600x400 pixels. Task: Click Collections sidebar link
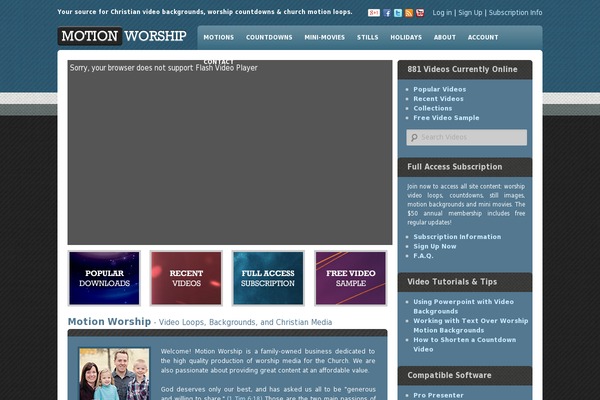432,108
